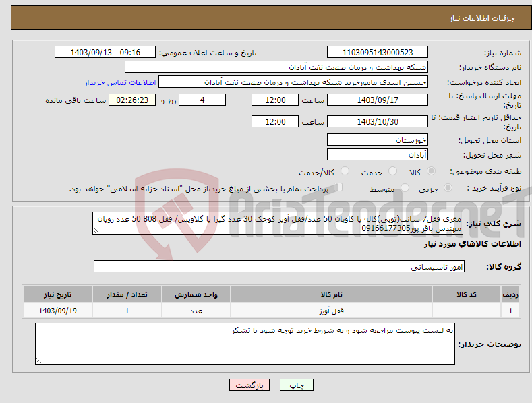The image size is (532, 403).
Task: Click the buyer organization name field
Action: pyautogui.click(x=276, y=67)
